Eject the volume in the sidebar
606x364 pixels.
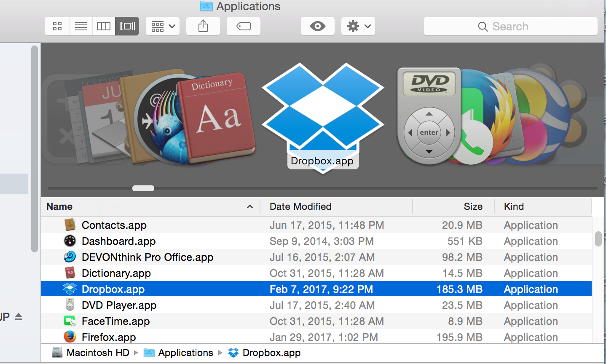click(19, 316)
